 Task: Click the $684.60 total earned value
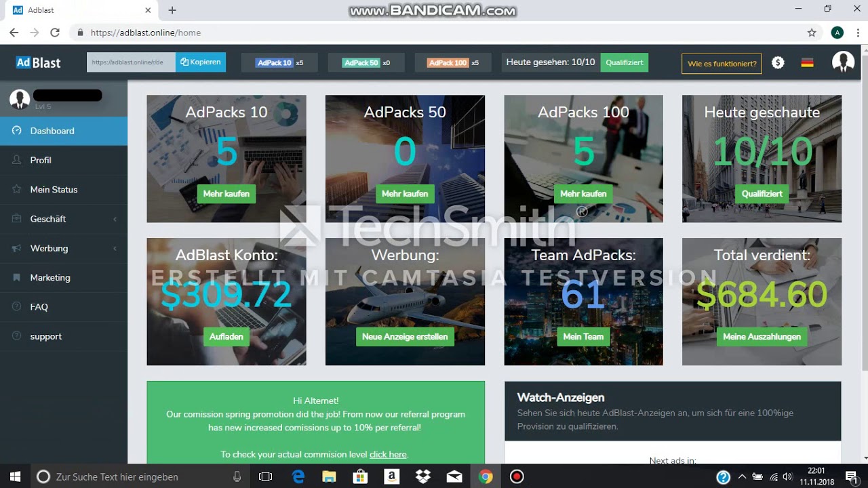click(x=762, y=295)
